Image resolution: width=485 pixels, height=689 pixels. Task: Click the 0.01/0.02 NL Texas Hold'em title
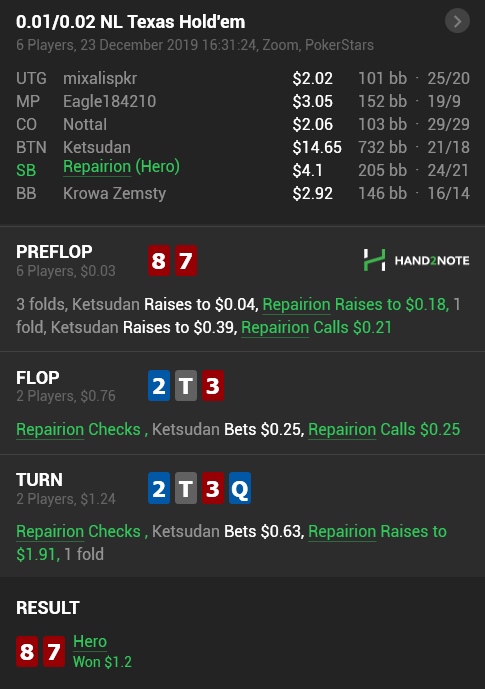[130, 22]
